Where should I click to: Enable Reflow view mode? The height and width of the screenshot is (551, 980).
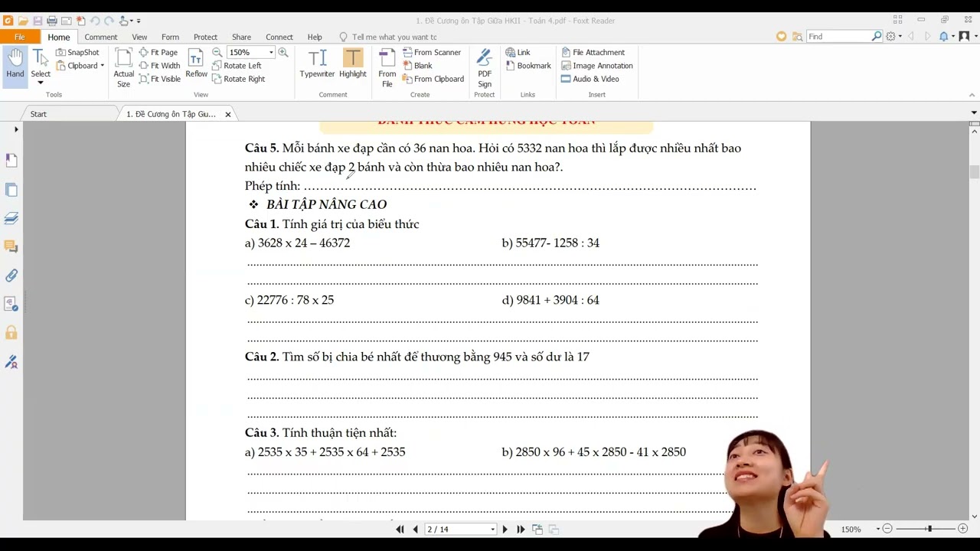click(x=196, y=63)
